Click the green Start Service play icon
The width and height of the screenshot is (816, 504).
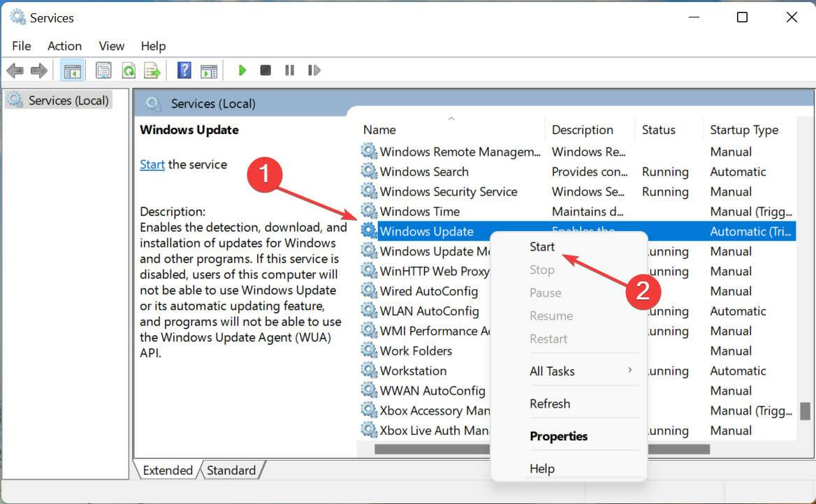(242, 71)
